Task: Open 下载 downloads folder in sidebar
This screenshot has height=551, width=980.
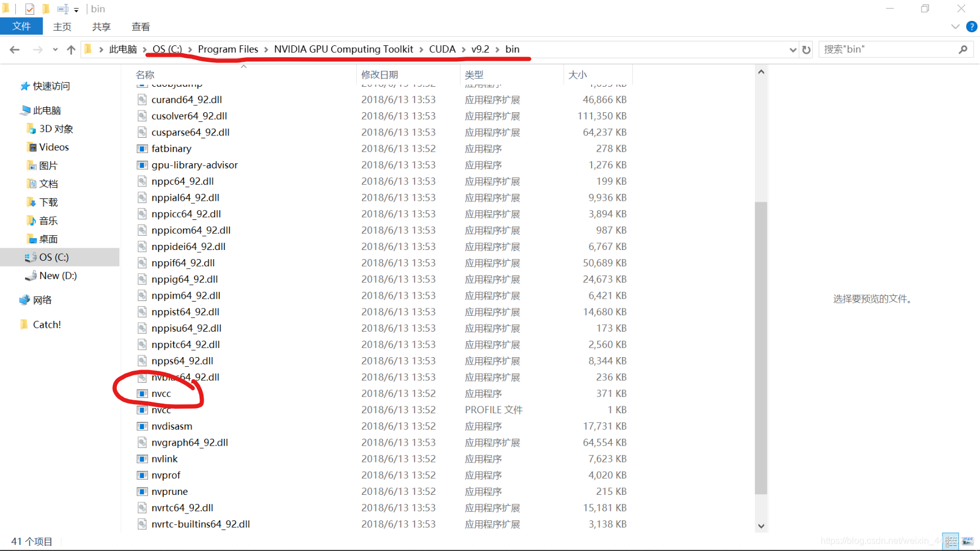Action: pyautogui.click(x=42, y=202)
